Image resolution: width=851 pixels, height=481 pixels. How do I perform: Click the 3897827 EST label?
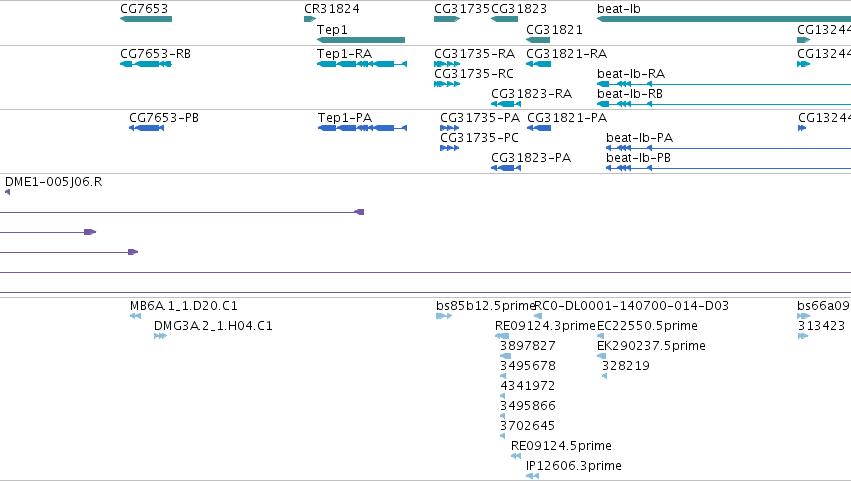tap(528, 346)
